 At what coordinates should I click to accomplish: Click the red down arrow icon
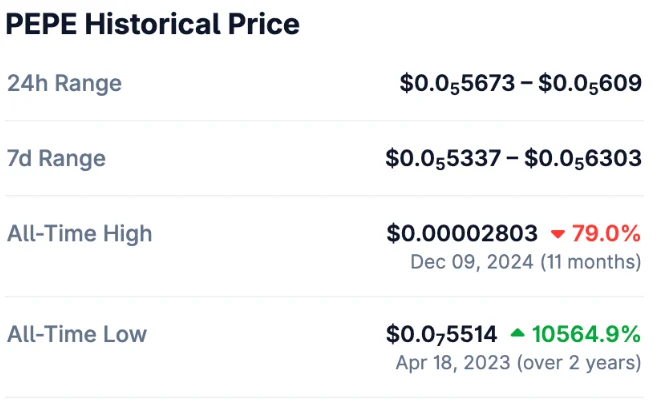558,235
